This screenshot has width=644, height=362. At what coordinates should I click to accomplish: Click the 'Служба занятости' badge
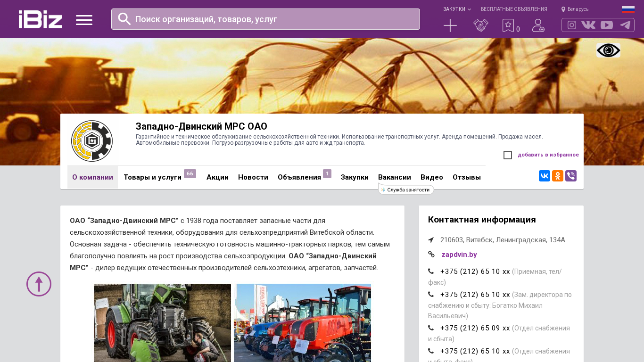[x=406, y=189]
